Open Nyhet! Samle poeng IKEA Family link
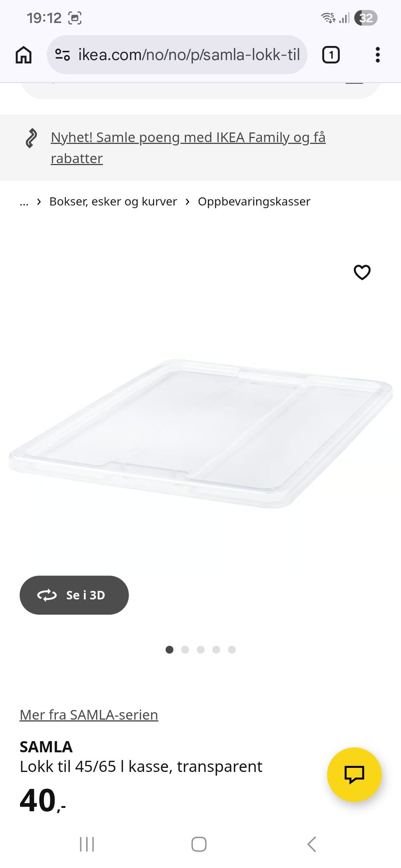Screen dimensions: 401x868 (x=188, y=148)
